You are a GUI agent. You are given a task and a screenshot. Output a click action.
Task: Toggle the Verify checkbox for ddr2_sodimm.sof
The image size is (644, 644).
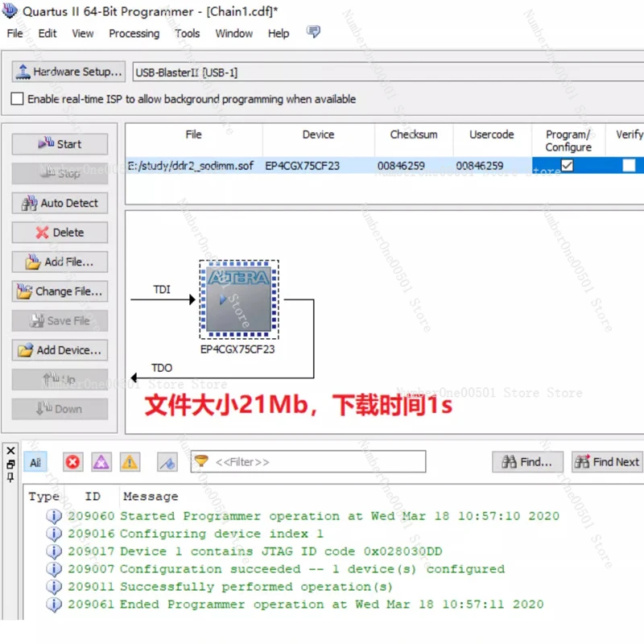(629, 165)
